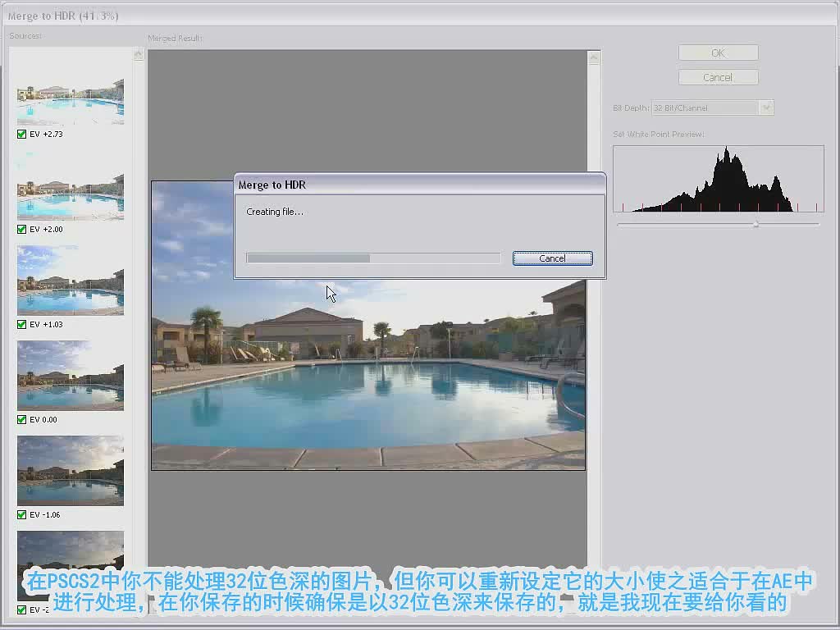The image size is (840, 630).
Task: Select the EV +1.03 source thumbnail
Action: click(71, 281)
